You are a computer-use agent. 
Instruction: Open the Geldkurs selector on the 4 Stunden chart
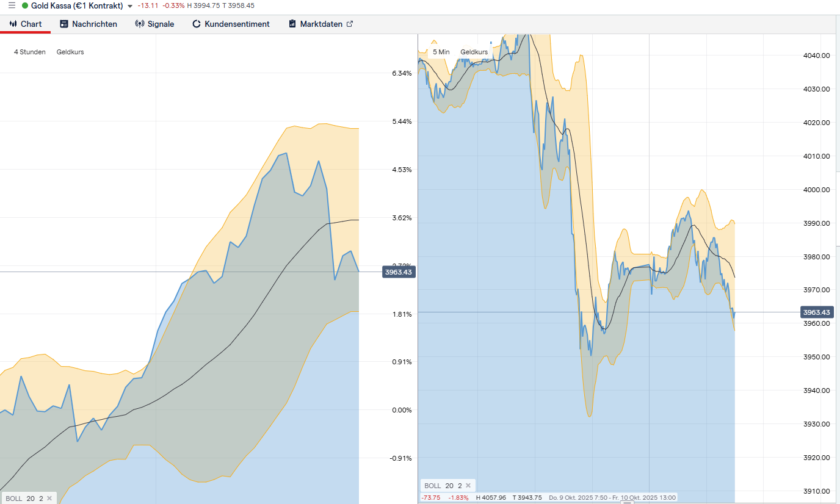[70, 52]
